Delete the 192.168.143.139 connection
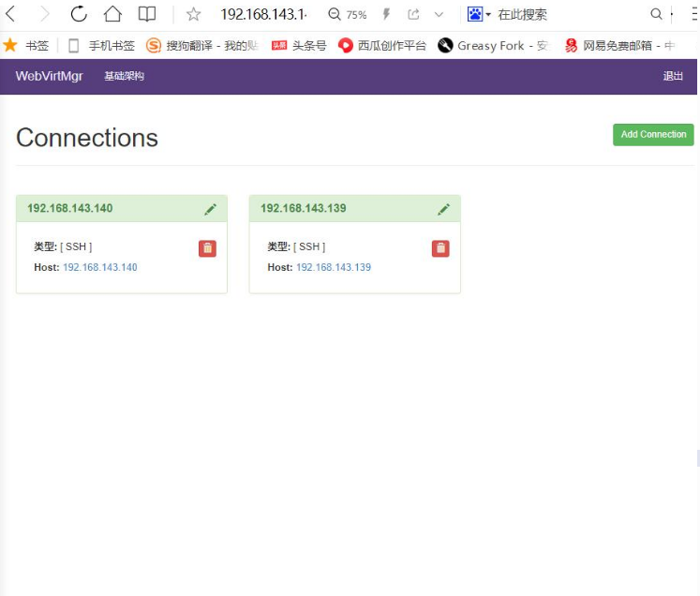The width and height of the screenshot is (700, 596). coord(440,248)
